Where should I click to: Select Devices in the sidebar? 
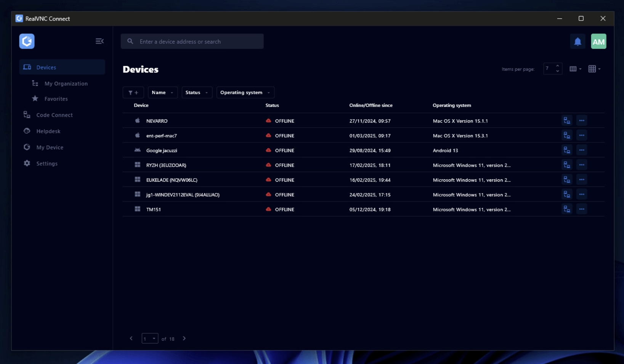[x=62, y=67]
